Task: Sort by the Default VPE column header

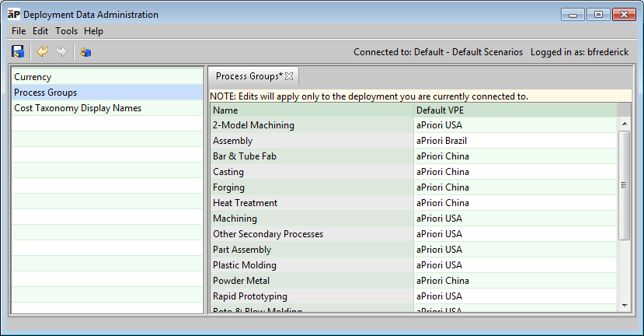Action: (513, 110)
